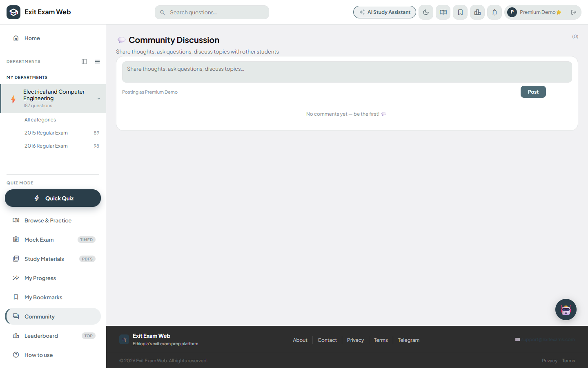Open bookmarks icon in top bar
Viewport: 588px width, 368px height.
(460, 12)
